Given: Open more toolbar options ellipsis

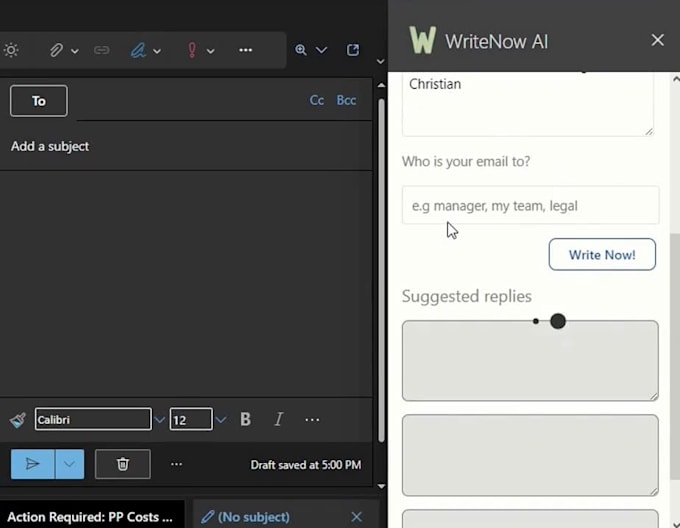Looking at the screenshot, I should click(245, 50).
